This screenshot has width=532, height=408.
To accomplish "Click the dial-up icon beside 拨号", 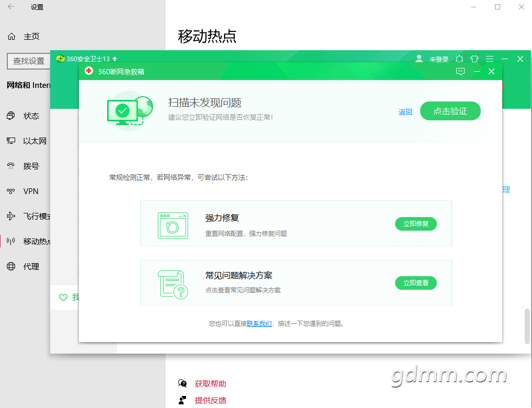I will [x=11, y=166].
